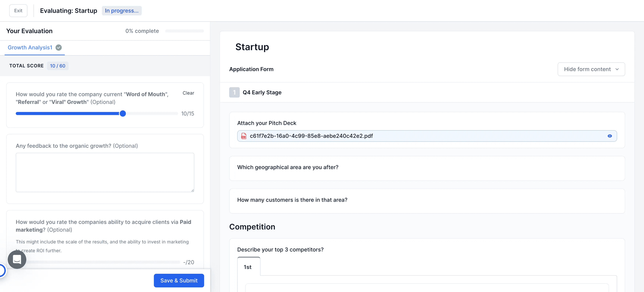644x292 pixels.
Task: Click the step number 1 beside Q4 Early Stage
Action: click(234, 92)
